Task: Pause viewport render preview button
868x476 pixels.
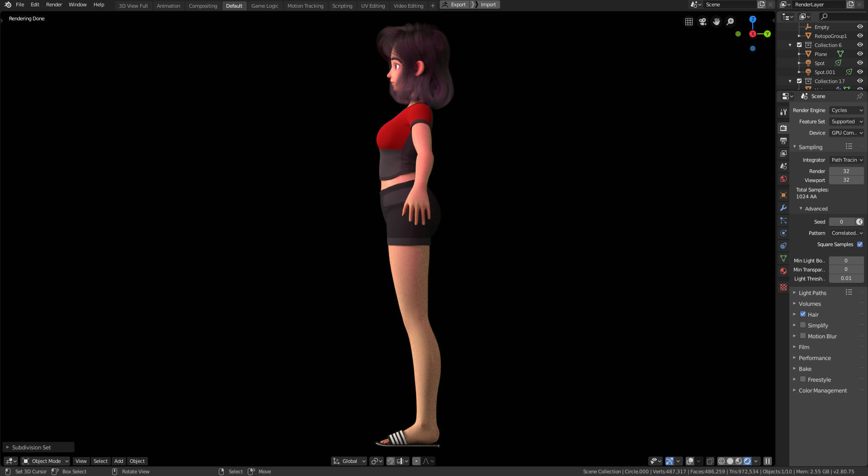Action: pyautogui.click(x=767, y=461)
